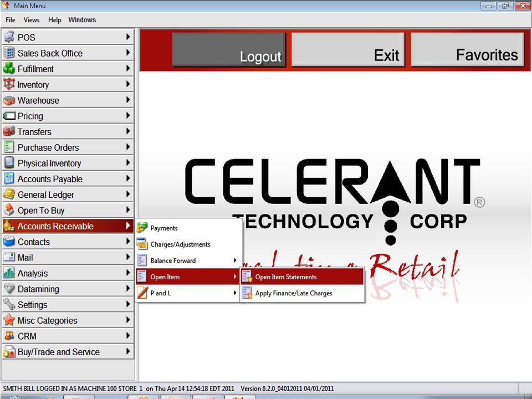
Task: Open the Windows menu
Action: [82, 20]
